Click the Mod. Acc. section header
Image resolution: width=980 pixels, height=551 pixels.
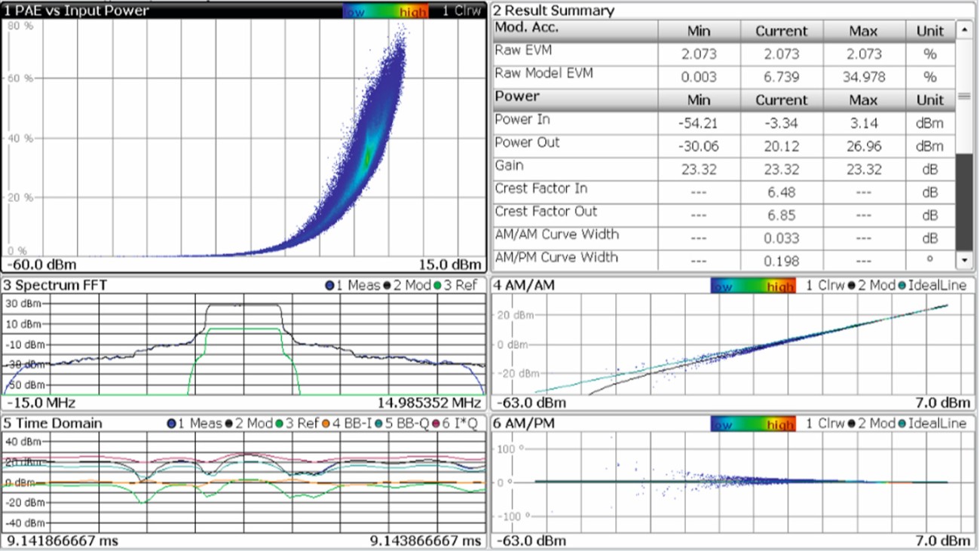point(528,31)
